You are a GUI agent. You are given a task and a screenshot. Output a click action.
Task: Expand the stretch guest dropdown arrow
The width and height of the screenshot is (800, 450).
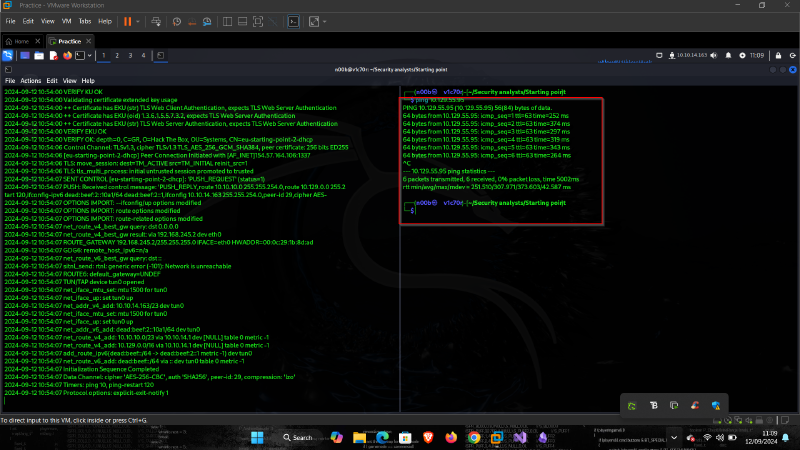(x=327, y=20)
